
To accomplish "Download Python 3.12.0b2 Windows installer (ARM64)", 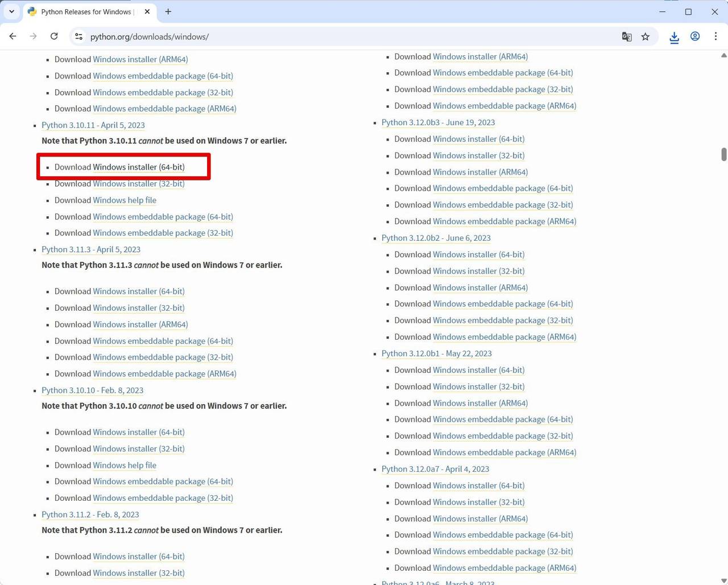I will [x=481, y=287].
